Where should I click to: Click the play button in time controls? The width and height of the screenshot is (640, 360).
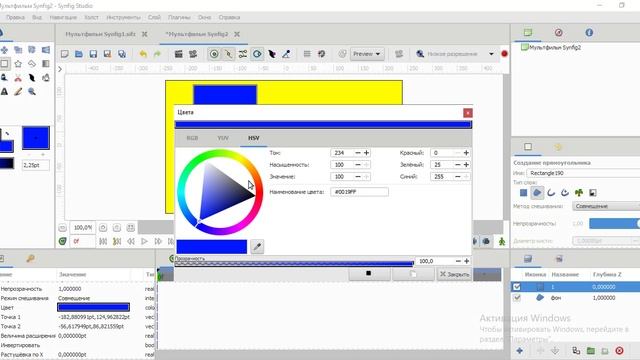tap(144, 242)
